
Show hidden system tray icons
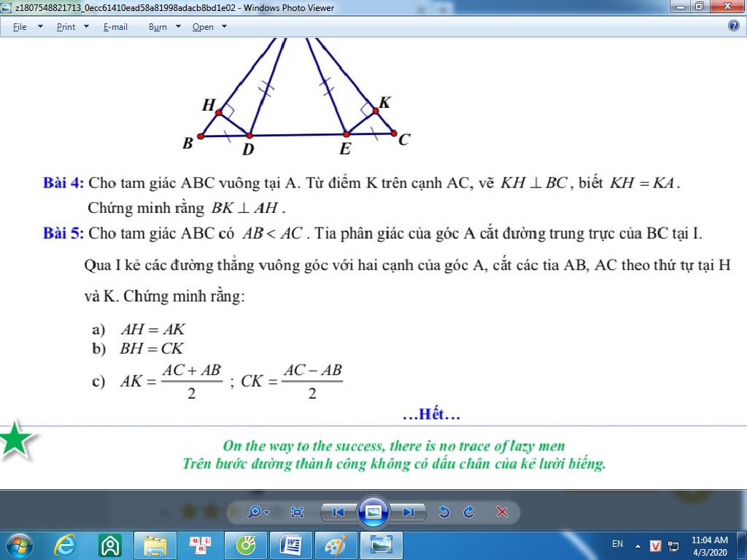click(638, 545)
